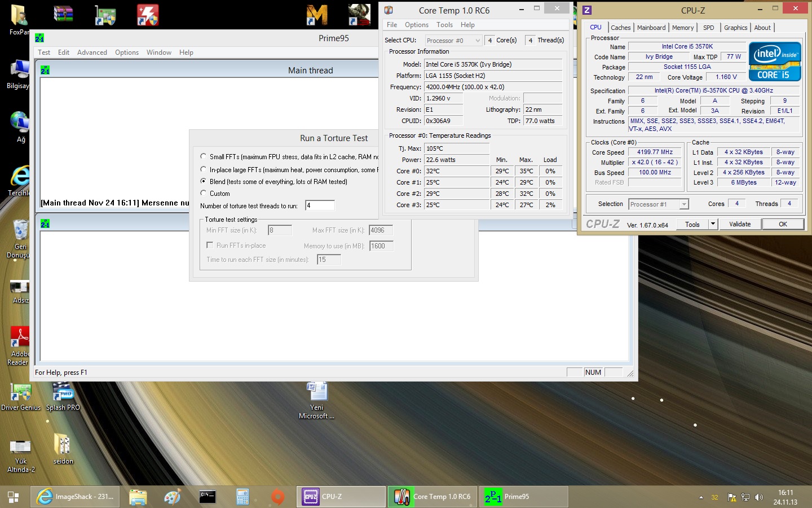812x508 pixels.
Task: Click the Intel Core i5 logo
Action: click(x=775, y=61)
